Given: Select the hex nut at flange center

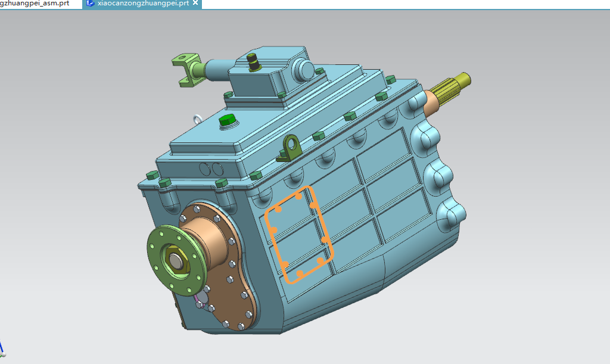Looking at the screenshot, I should 176,260.
